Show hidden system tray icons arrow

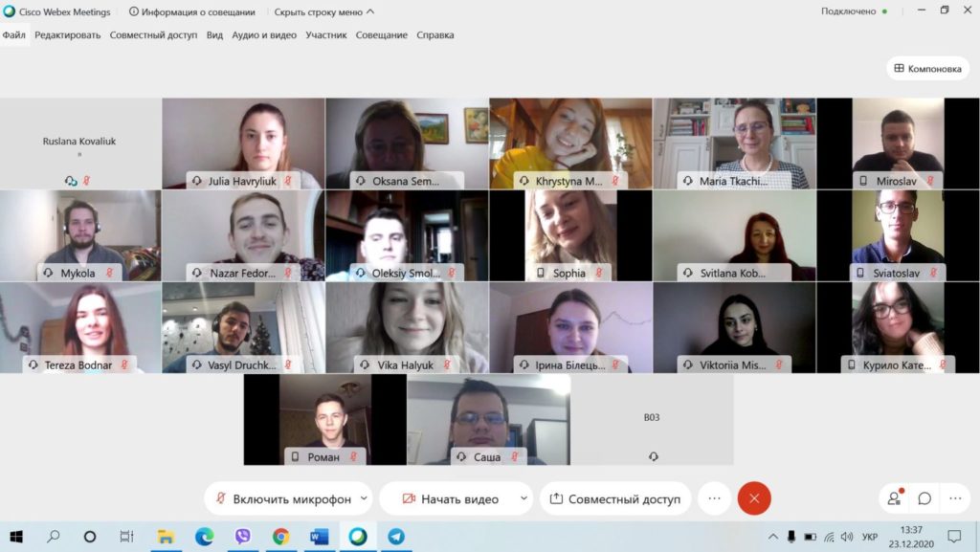[x=772, y=537]
